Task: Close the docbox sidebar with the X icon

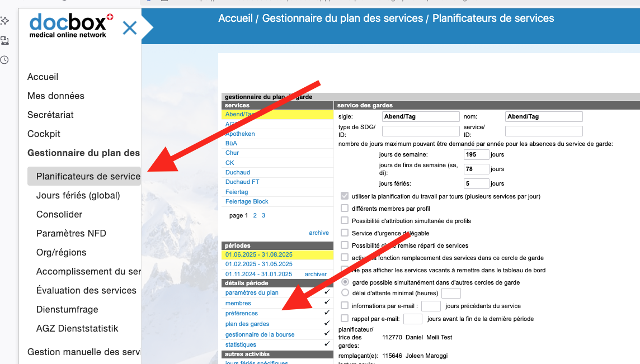Action: click(130, 27)
